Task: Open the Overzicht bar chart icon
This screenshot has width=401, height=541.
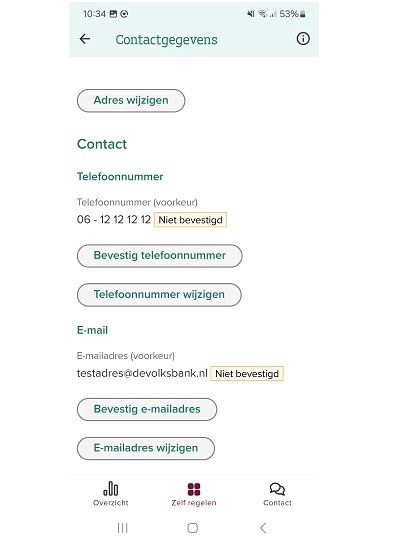Action: click(x=110, y=488)
